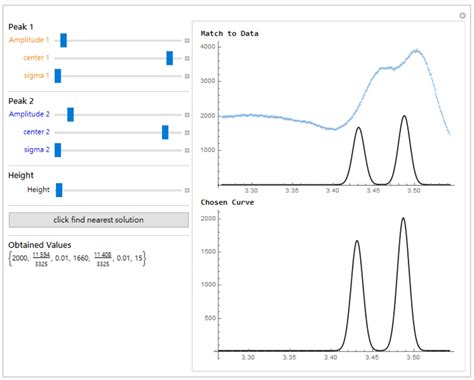
Task: Click the Amplitude 2 slider thumb
Action: coord(70,115)
